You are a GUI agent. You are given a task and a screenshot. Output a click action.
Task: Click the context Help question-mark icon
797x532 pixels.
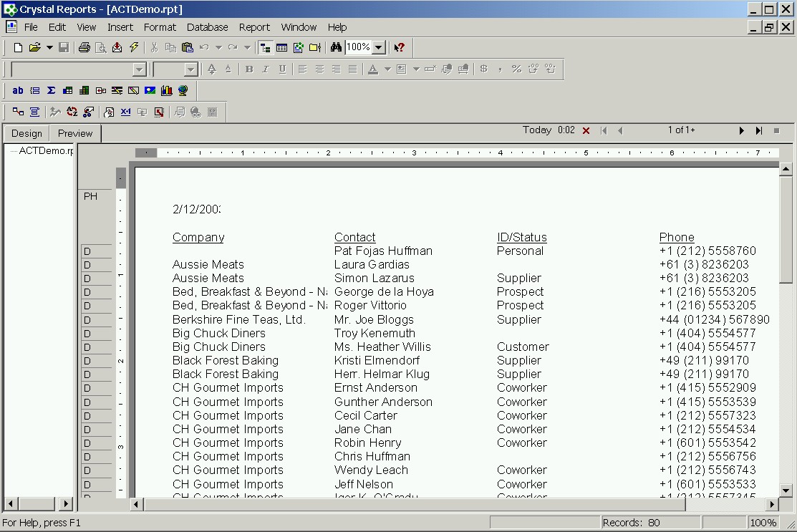coord(400,48)
